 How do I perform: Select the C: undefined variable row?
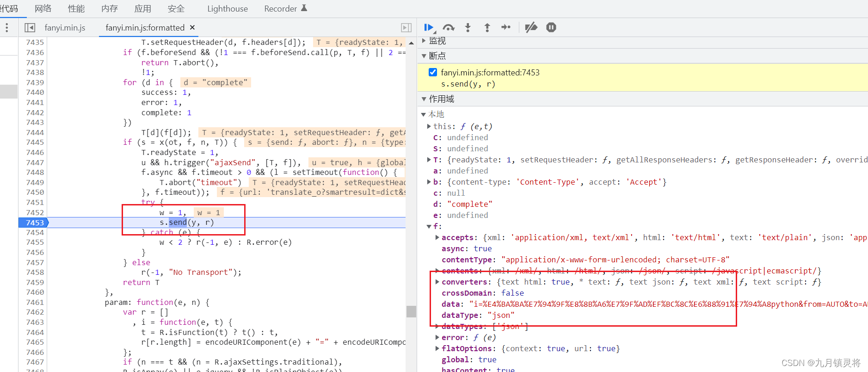point(460,137)
